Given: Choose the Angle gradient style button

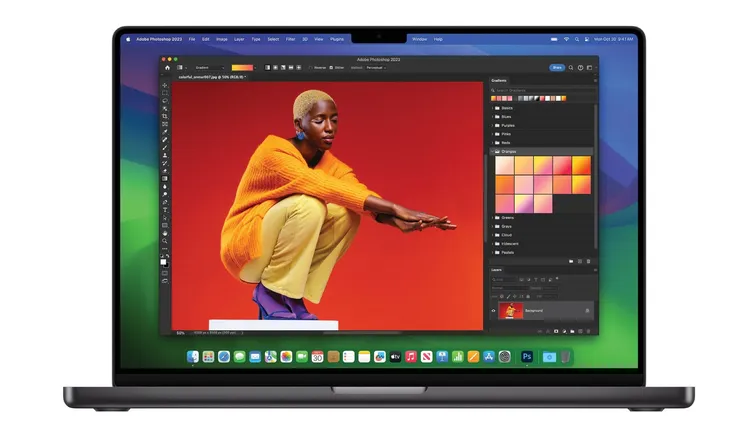Looking at the screenshot, I should pos(283,67).
